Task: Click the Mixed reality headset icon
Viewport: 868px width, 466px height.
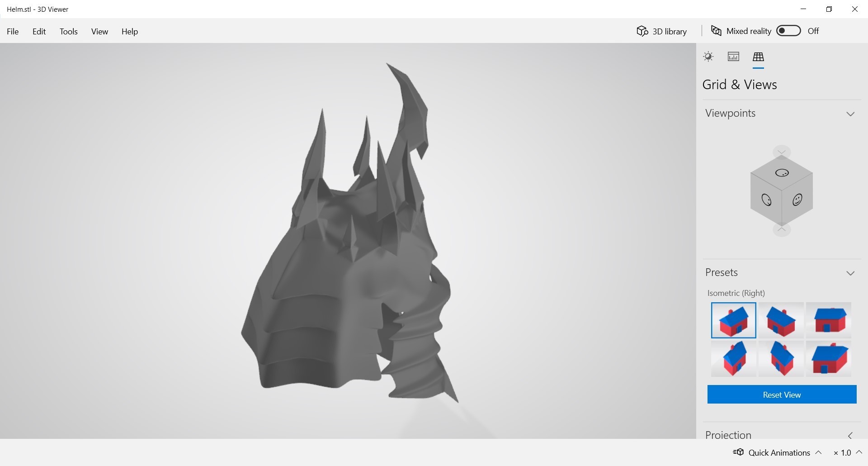Action: point(716,31)
